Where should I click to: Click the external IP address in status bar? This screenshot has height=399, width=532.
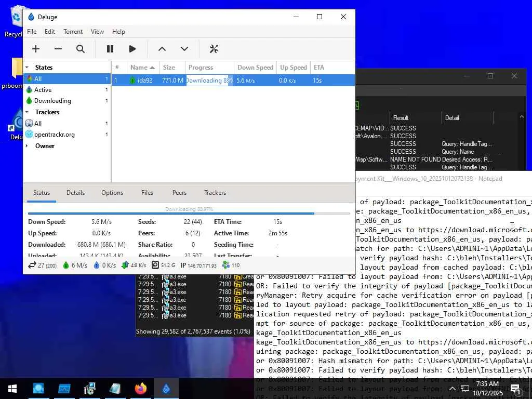point(198,265)
